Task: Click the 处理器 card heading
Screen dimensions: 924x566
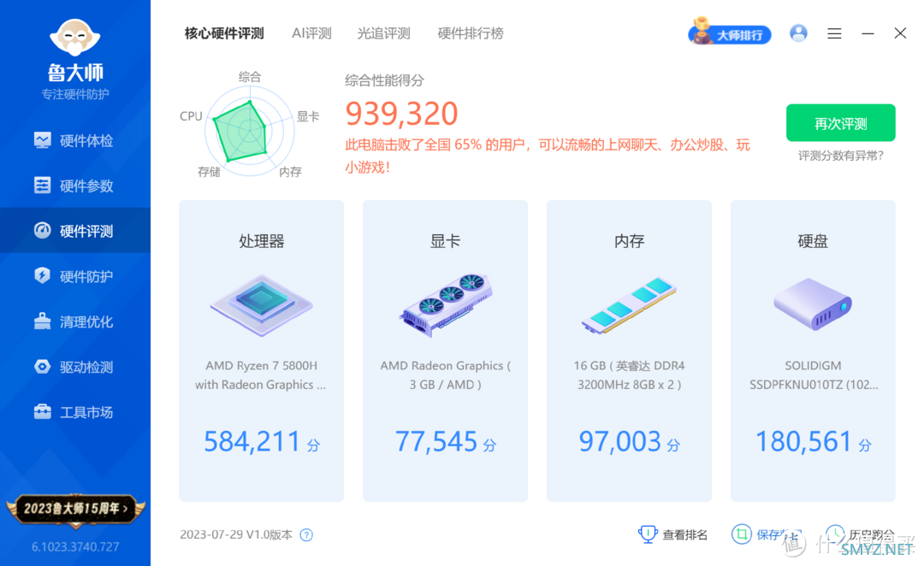Action: click(x=262, y=241)
